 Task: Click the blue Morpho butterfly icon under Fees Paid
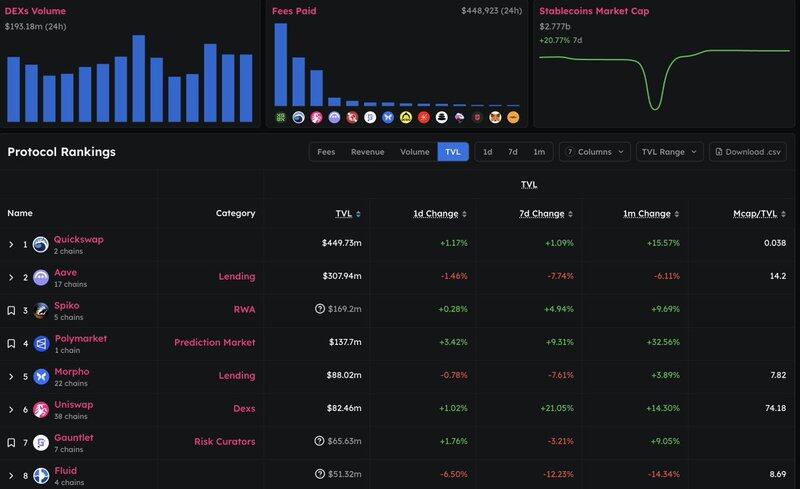[388, 117]
